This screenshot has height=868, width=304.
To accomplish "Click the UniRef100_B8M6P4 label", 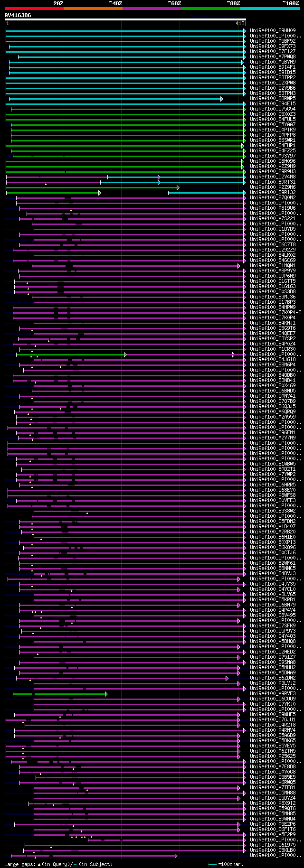I will pyautogui.click(x=273, y=365).
